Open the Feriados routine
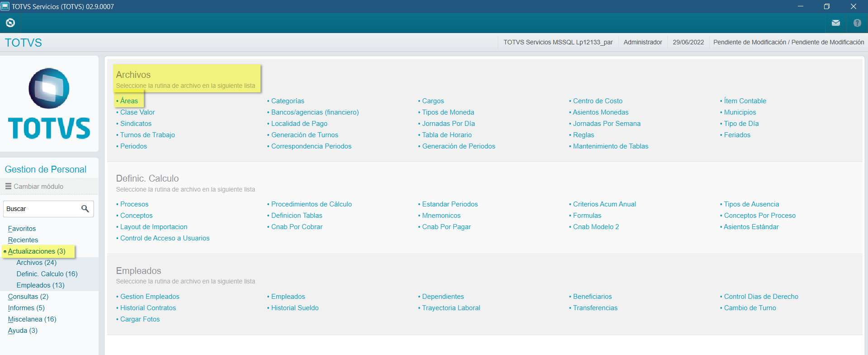Image resolution: width=868 pixels, height=355 pixels. [x=737, y=135]
